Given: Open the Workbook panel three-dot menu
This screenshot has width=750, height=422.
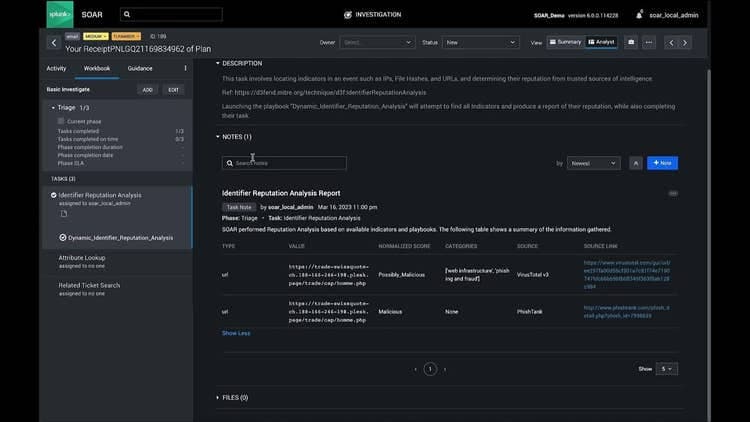Looking at the screenshot, I should coord(185,68).
